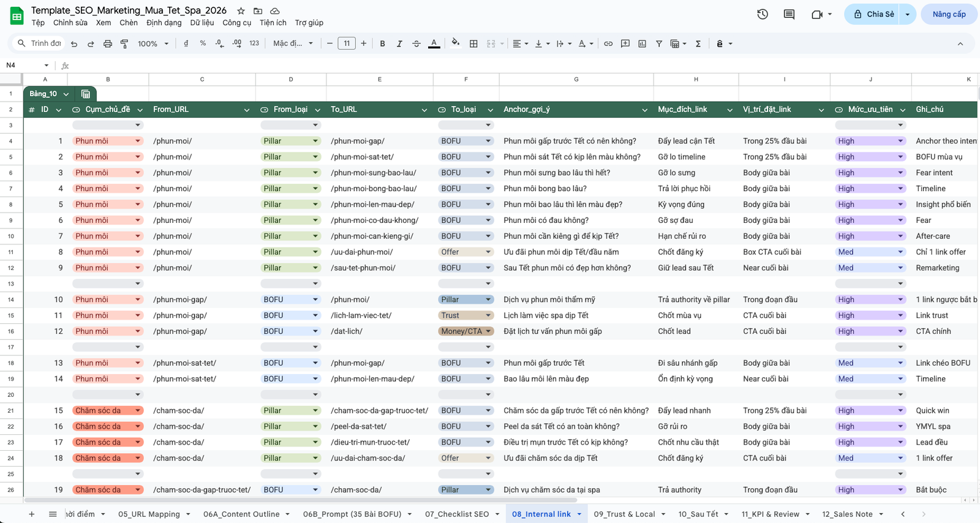The image size is (980, 523).
Task: Apply percent format icon
Action: pyautogui.click(x=203, y=43)
